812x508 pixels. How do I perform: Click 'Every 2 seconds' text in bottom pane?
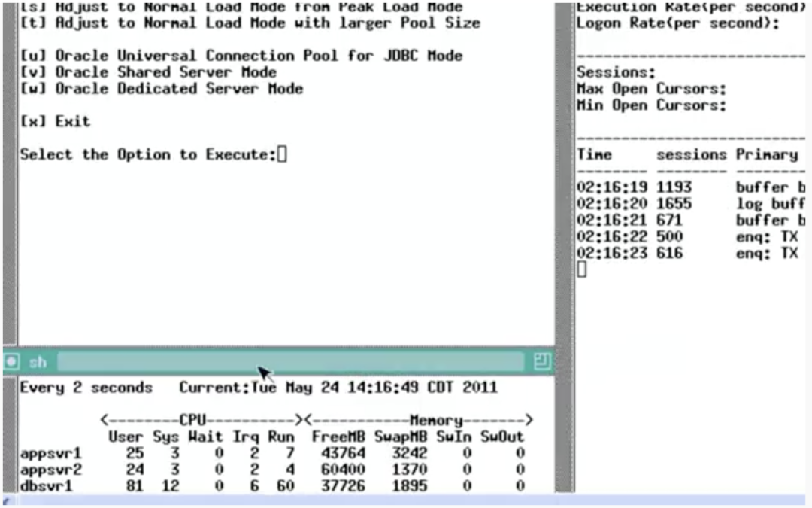pos(86,388)
